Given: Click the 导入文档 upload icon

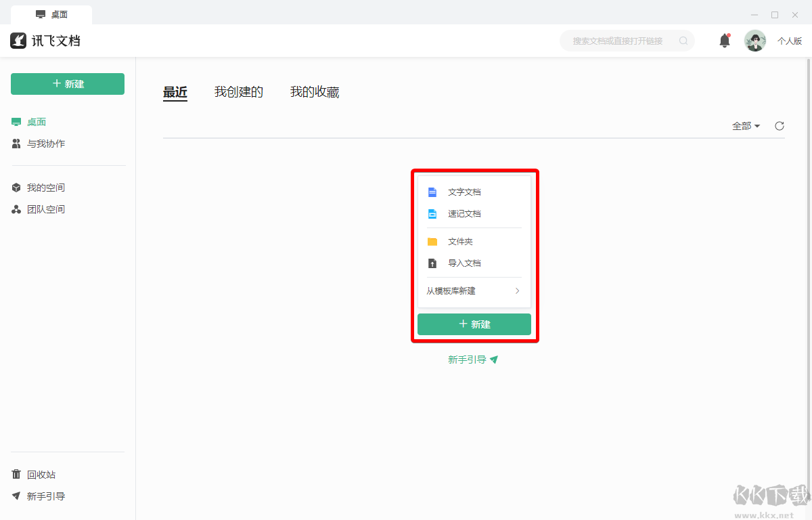Looking at the screenshot, I should [x=432, y=263].
